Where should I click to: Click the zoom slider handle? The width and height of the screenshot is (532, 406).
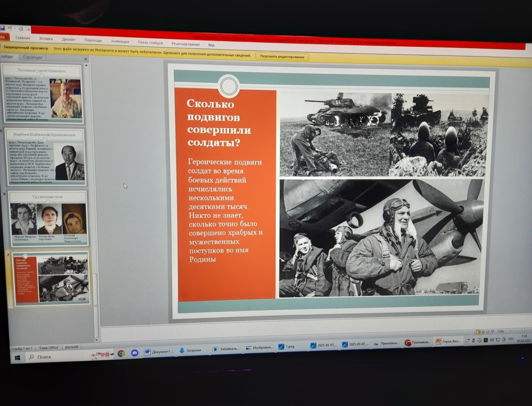coord(523,330)
